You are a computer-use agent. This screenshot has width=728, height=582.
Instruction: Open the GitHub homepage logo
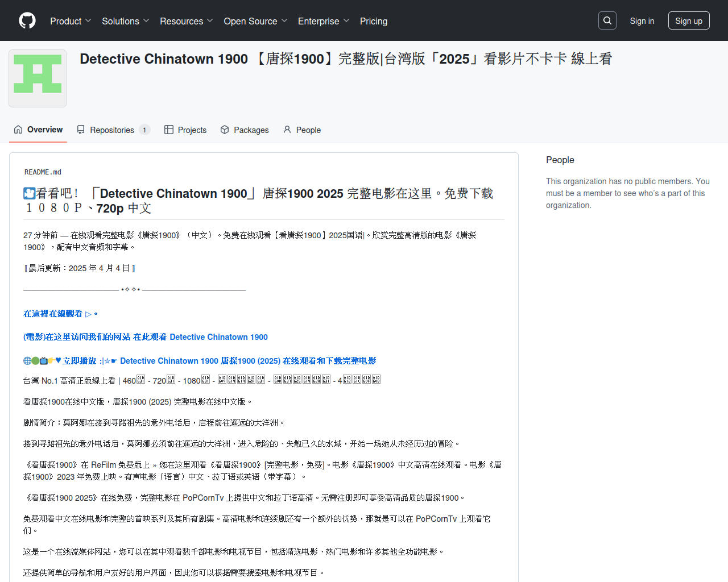27,20
